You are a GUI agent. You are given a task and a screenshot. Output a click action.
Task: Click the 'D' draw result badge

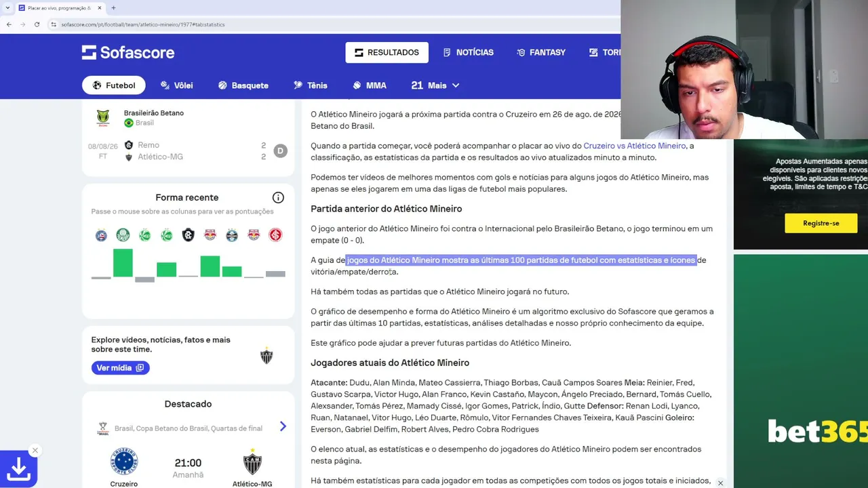(x=280, y=151)
